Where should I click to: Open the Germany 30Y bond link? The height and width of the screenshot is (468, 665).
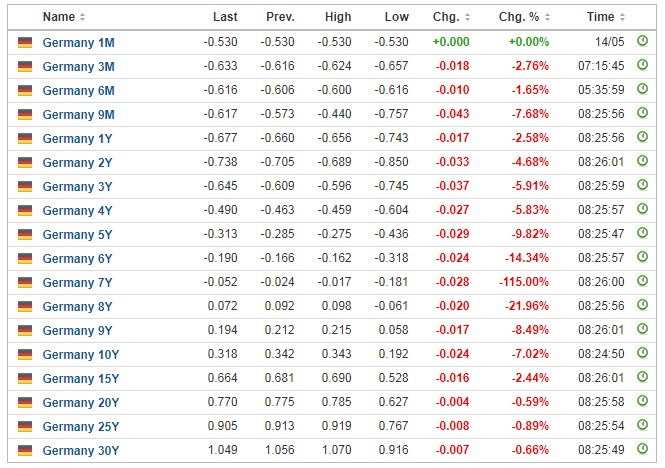tap(81, 450)
